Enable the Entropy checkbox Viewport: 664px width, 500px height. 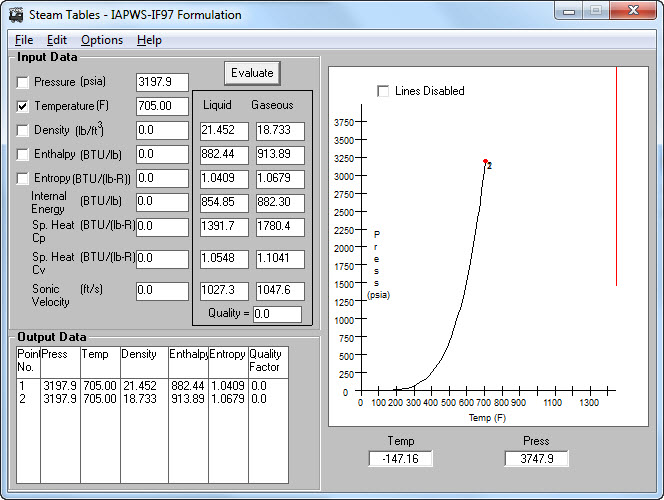coord(22,179)
